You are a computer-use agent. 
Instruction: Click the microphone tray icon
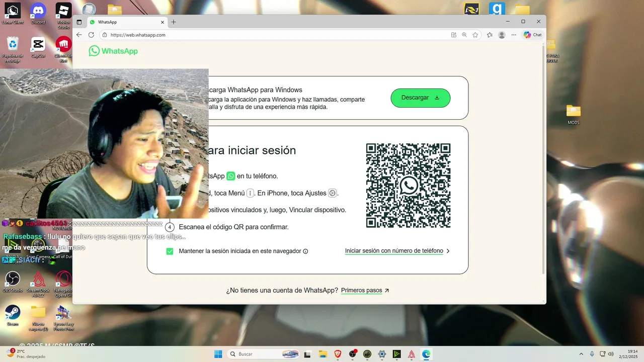592,354
